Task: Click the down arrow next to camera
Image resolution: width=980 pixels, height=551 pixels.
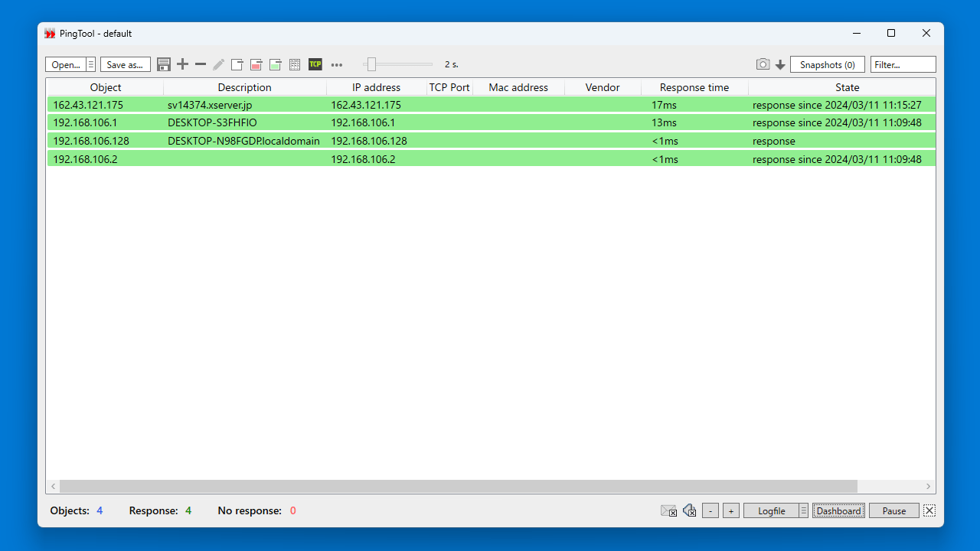Action: 780,65
